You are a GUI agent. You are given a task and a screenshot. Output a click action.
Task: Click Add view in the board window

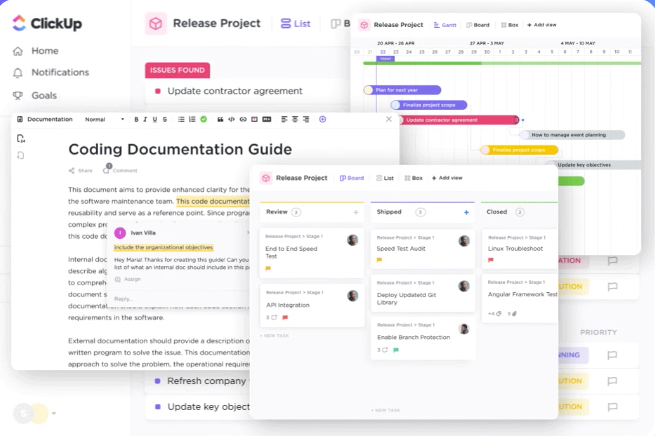tap(447, 178)
